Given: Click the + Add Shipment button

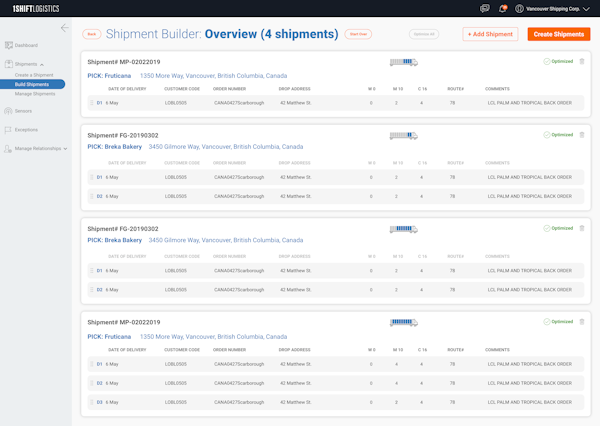Looking at the screenshot, I should 490,34.
